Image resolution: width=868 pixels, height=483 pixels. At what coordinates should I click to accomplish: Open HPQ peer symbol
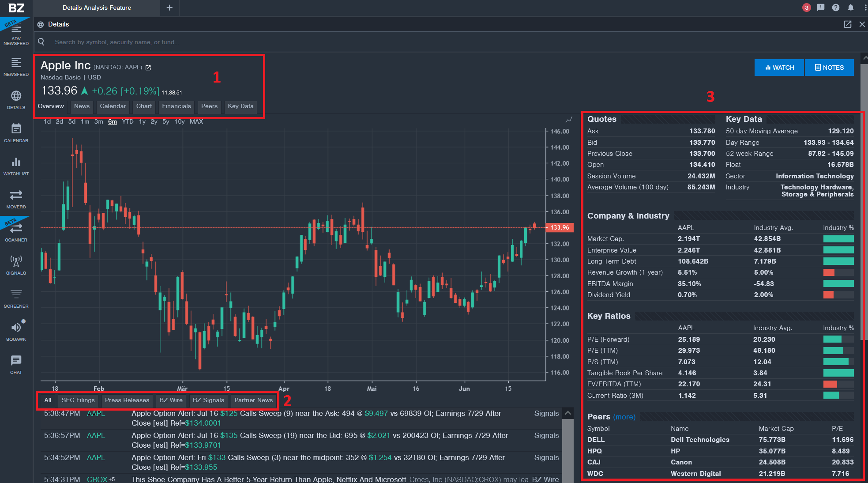(594, 451)
